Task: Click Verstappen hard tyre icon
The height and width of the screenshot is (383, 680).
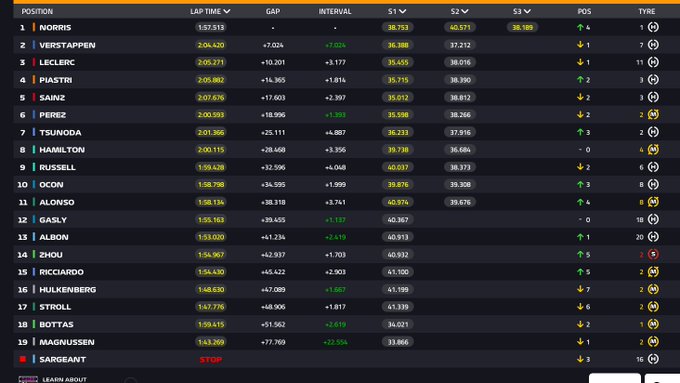Action: coord(653,45)
